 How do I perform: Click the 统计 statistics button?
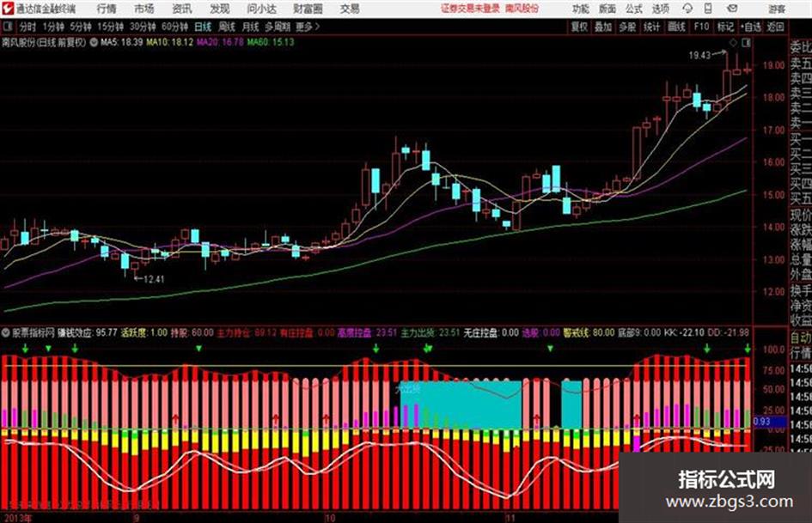(651, 27)
